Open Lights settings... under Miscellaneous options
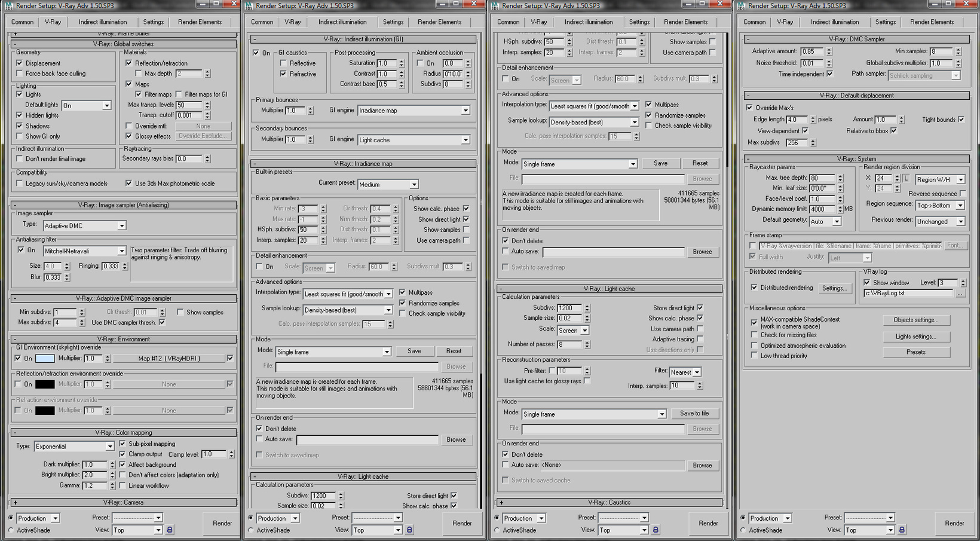Image resolution: width=980 pixels, height=541 pixels. click(x=916, y=337)
